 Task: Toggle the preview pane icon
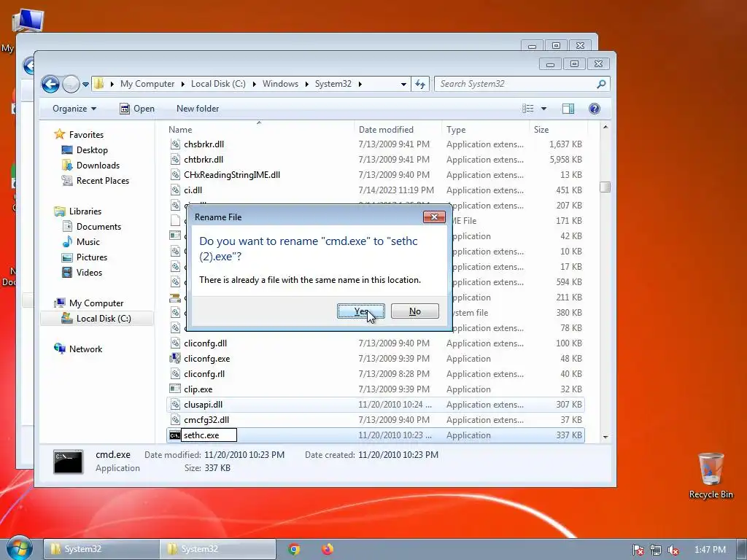(568, 109)
